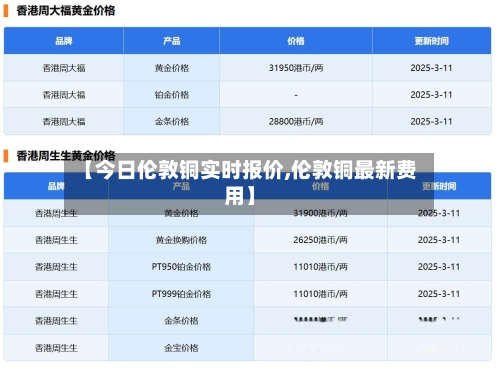Select the 2025-3-11 date in the 周大福 黄金价格 row
The height and width of the screenshot is (368, 500).
tap(431, 68)
